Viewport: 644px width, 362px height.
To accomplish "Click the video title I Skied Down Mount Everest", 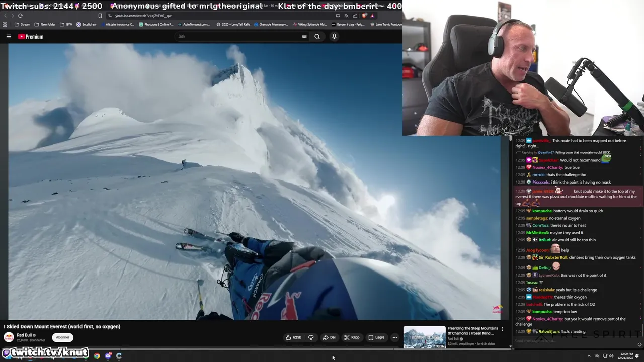I will (62, 327).
